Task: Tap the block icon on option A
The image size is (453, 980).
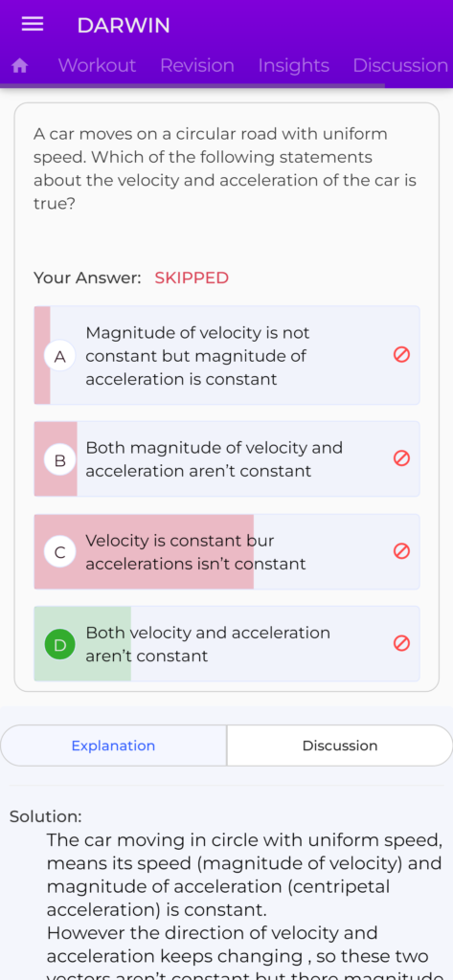Action: (401, 355)
